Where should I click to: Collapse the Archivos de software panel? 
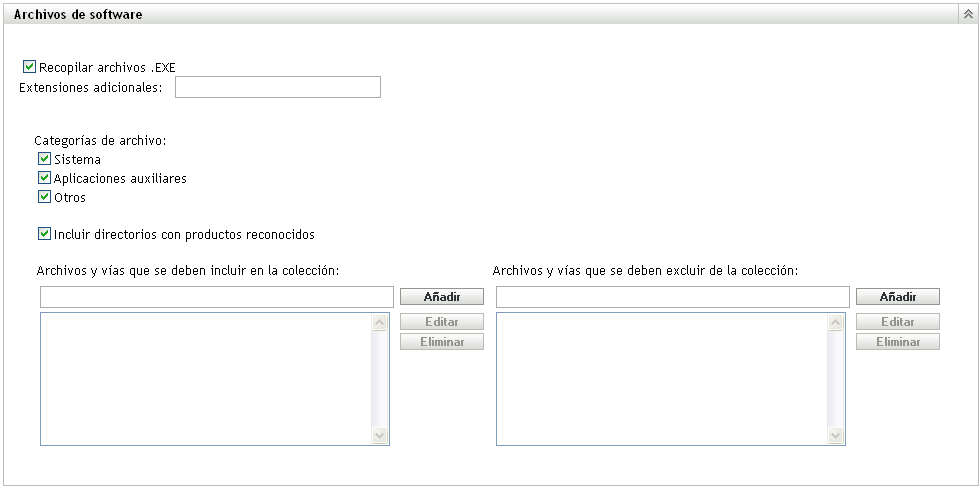[x=968, y=14]
